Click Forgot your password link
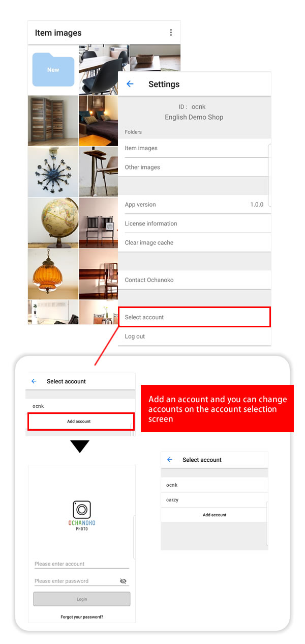Screen dimensions: 305x644 [x=82, y=617]
